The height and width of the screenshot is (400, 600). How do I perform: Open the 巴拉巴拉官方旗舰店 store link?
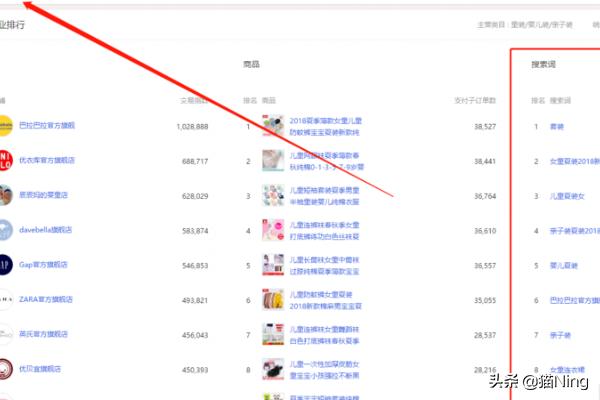[x=47, y=126]
